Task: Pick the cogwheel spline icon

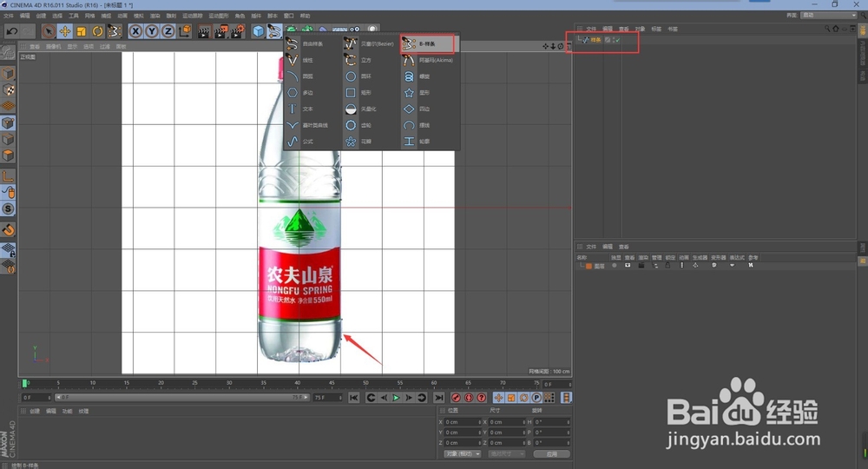Action: click(351, 125)
